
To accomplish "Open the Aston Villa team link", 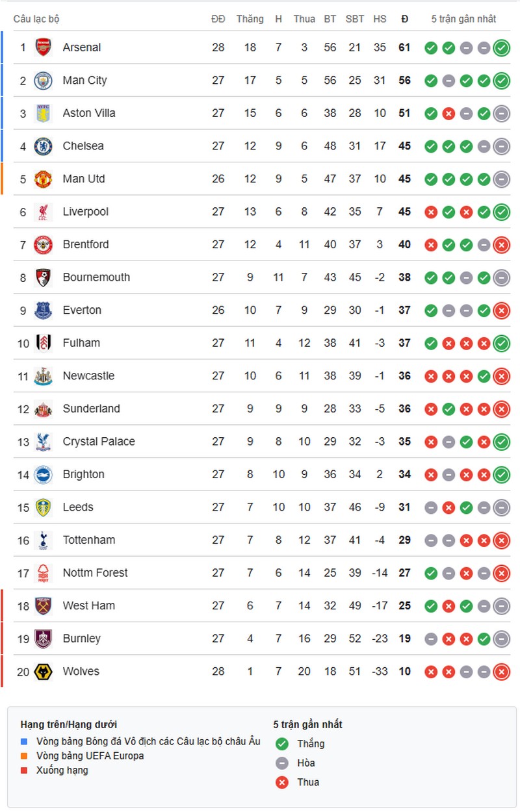I will (89, 113).
